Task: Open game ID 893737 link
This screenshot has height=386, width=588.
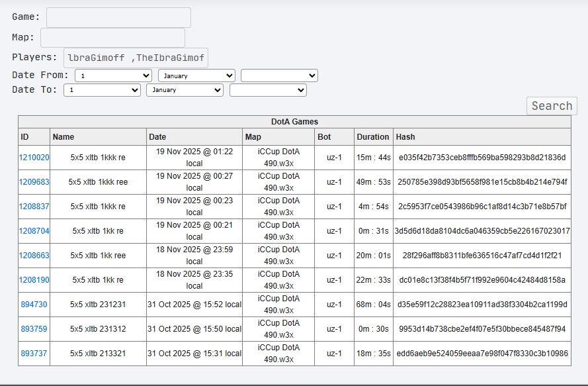Action: click(34, 354)
